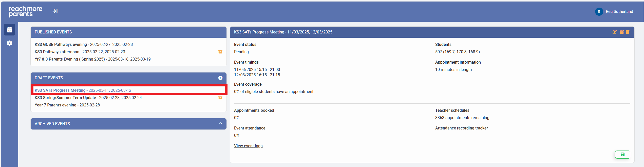Screen dimensions: 644x167
Task: Expand the Archived Events section
Action: click(220, 124)
